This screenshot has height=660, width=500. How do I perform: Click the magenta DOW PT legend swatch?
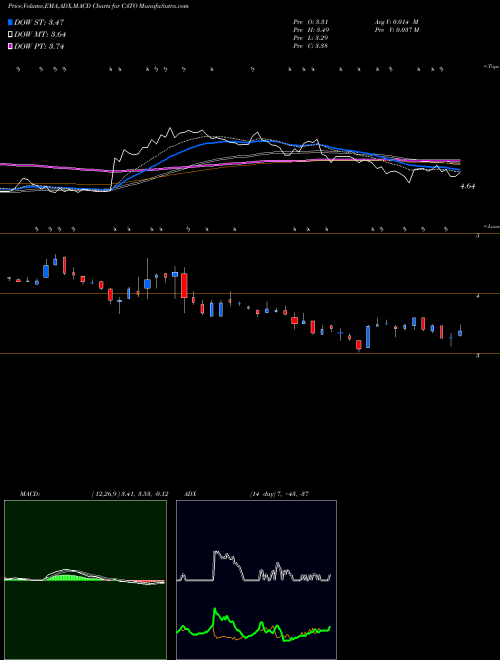pyautogui.click(x=10, y=46)
